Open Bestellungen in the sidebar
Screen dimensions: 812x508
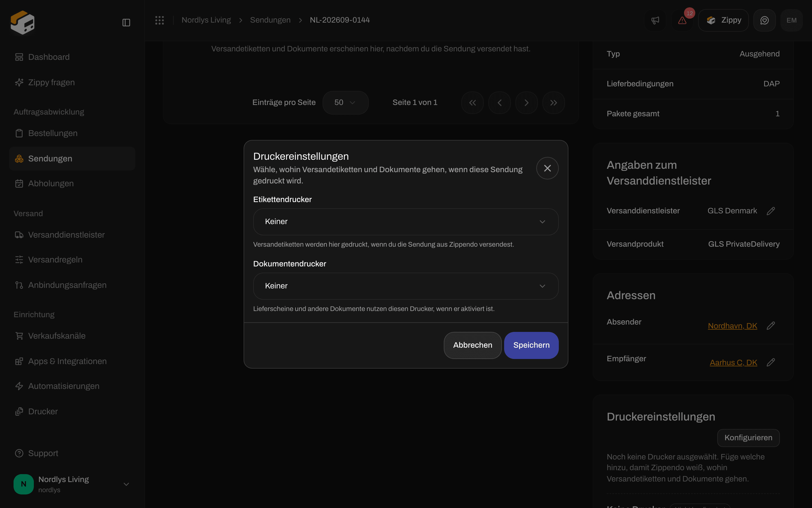(x=72, y=133)
